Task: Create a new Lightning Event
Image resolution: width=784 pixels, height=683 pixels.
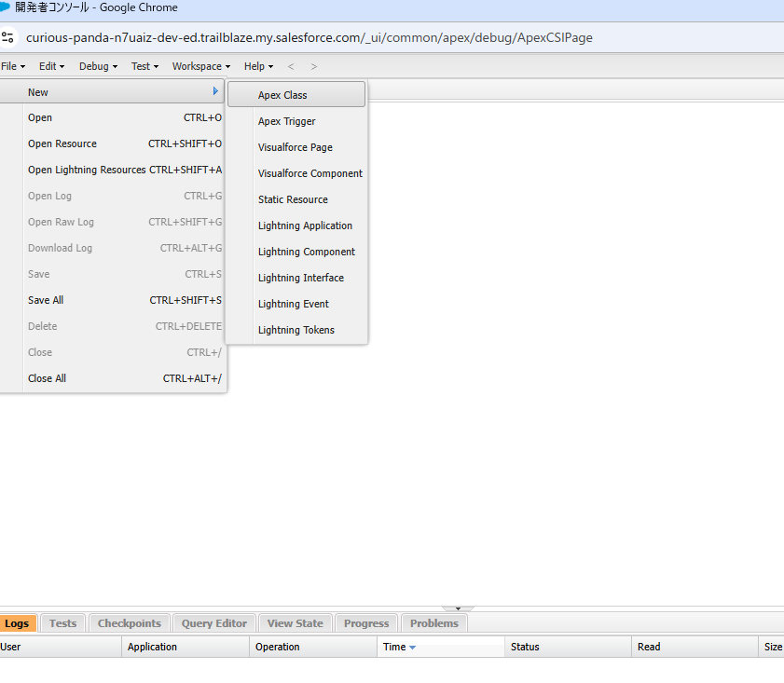Action: click(296, 304)
